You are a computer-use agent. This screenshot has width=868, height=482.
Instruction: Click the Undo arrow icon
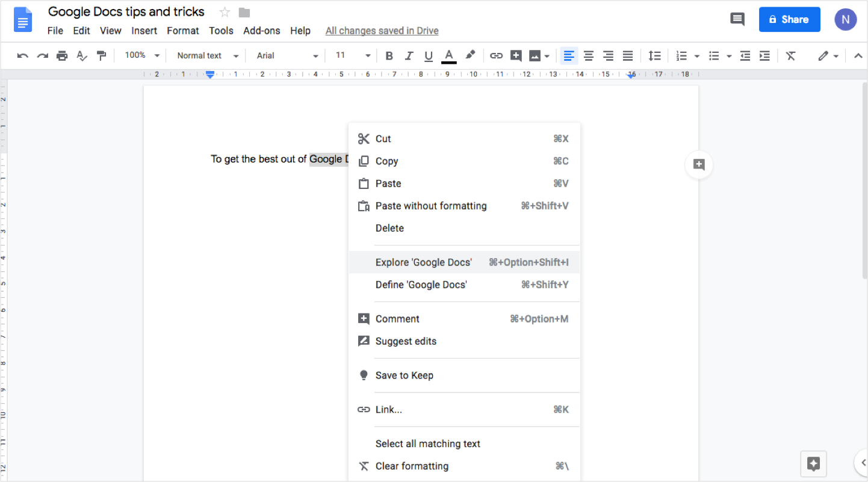[x=23, y=56]
